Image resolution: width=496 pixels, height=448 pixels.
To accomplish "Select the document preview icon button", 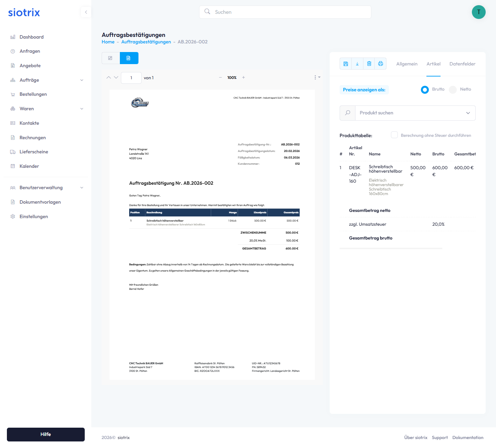I will (129, 58).
